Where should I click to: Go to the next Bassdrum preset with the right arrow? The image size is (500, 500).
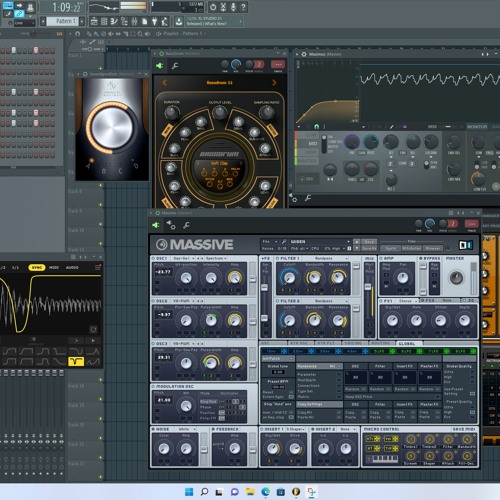coord(274,83)
